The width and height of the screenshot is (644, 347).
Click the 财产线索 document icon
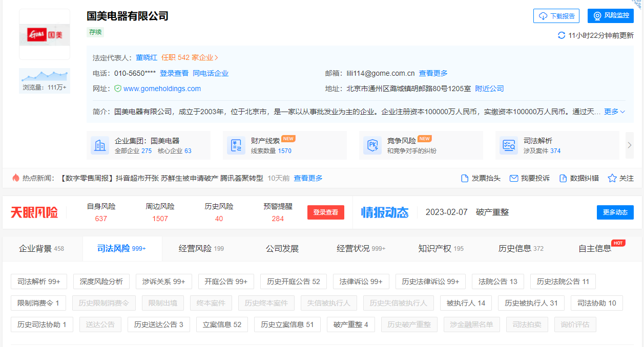pos(236,145)
